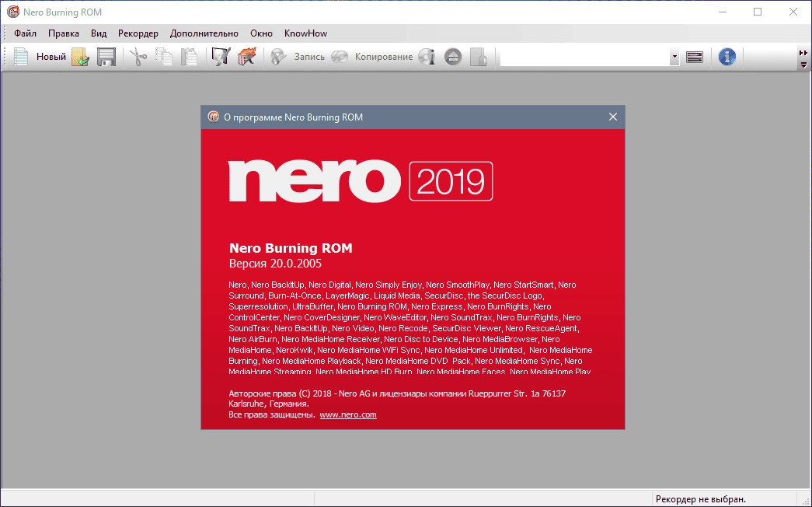Click the Версия 20.0.2005 text
This screenshot has height=507, width=812.
(x=275, y=264)
